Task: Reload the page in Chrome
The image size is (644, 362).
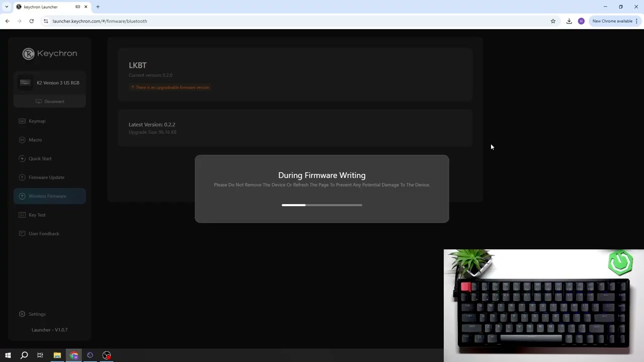Action: (31, 21)
